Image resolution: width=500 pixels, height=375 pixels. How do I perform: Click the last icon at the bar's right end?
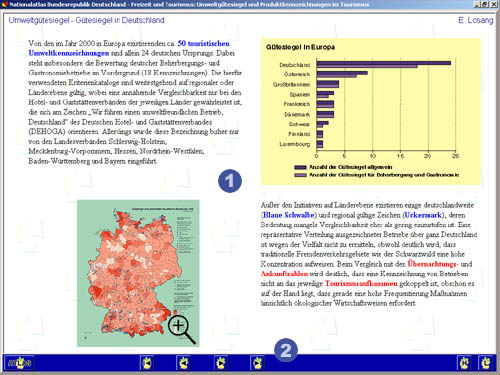click(486, 363)
